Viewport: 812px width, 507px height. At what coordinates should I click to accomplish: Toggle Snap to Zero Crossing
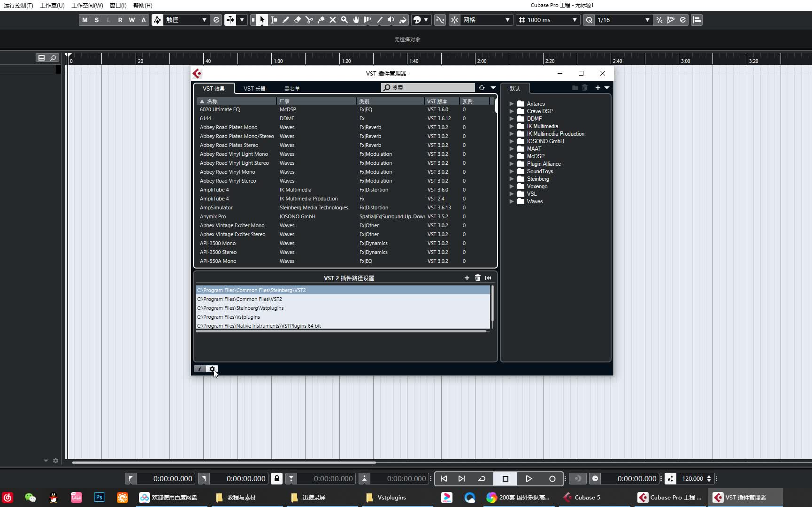pos(440,20)
